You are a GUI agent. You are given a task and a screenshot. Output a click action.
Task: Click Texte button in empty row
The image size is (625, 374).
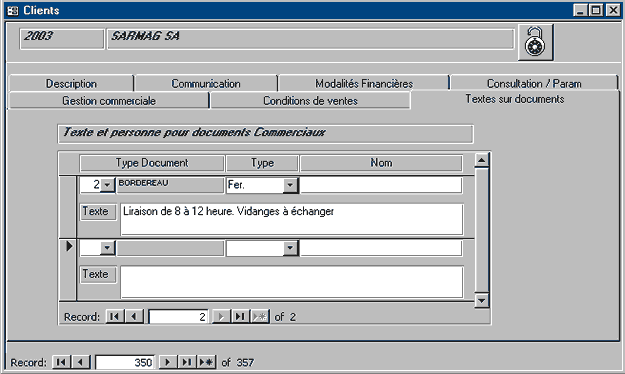pos(98,274)
